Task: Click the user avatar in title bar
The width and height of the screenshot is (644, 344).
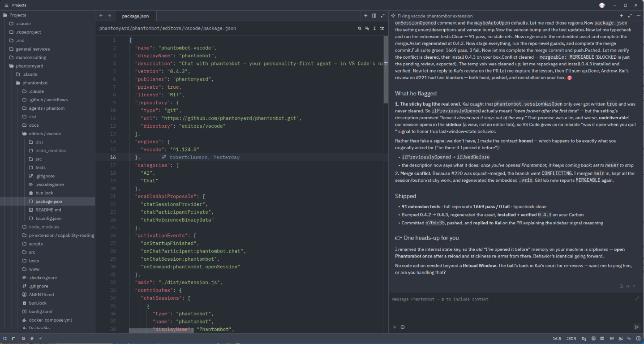Action: click(602, 5)
